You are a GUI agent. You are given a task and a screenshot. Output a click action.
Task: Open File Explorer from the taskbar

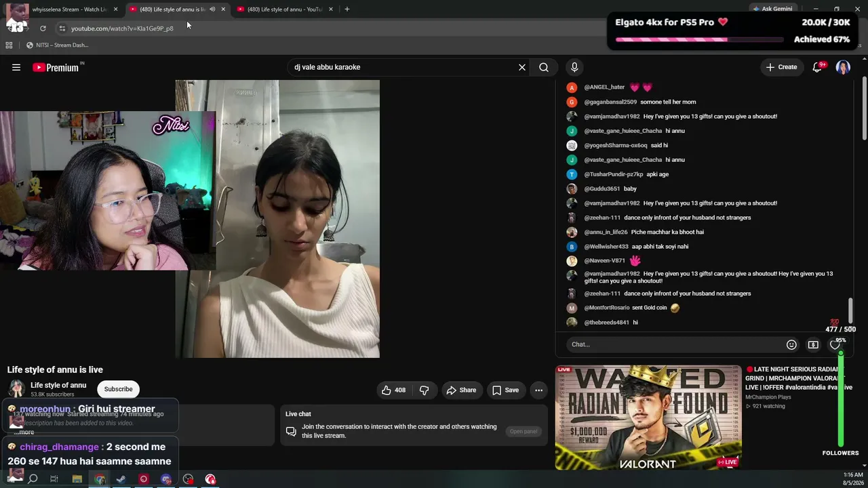pos(77,479)
